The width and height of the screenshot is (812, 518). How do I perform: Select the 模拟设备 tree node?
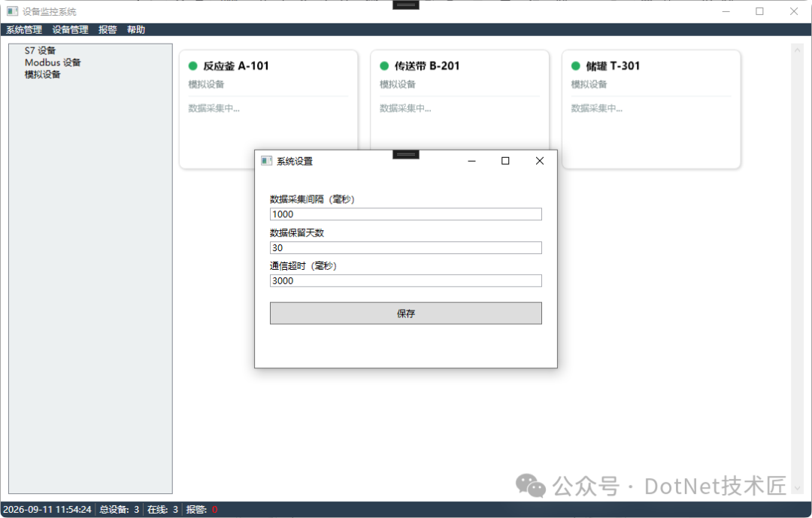tap(42, 74)
